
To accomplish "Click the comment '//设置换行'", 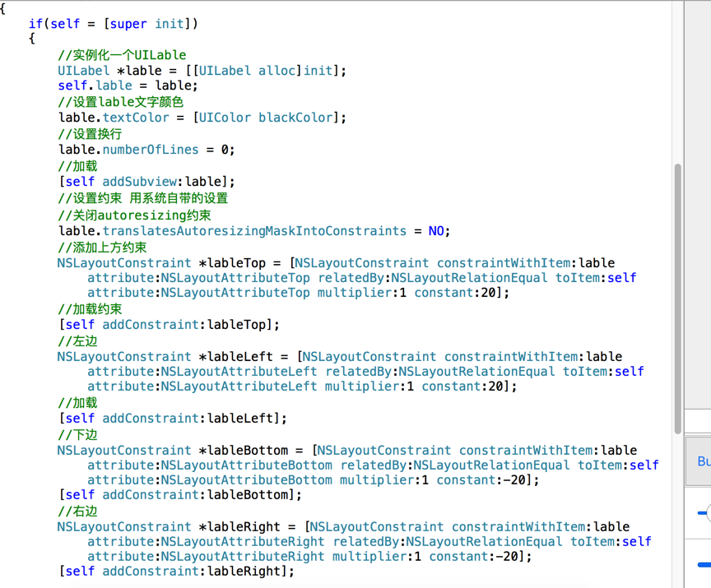I will point(90,134).
